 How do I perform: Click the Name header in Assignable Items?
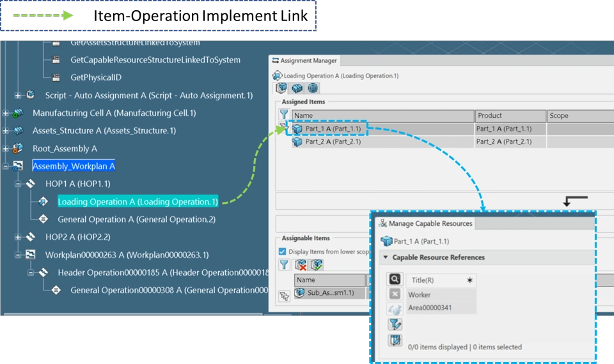click(x=329, y=280)
